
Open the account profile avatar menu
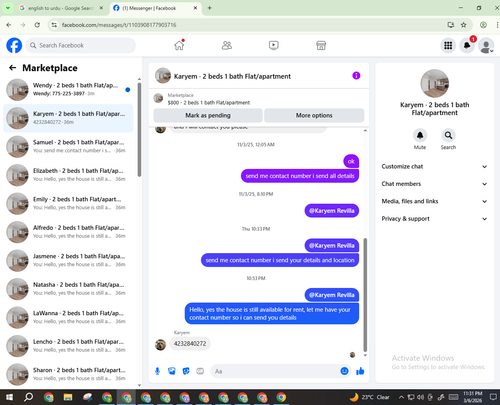click(x=486, y=45)
